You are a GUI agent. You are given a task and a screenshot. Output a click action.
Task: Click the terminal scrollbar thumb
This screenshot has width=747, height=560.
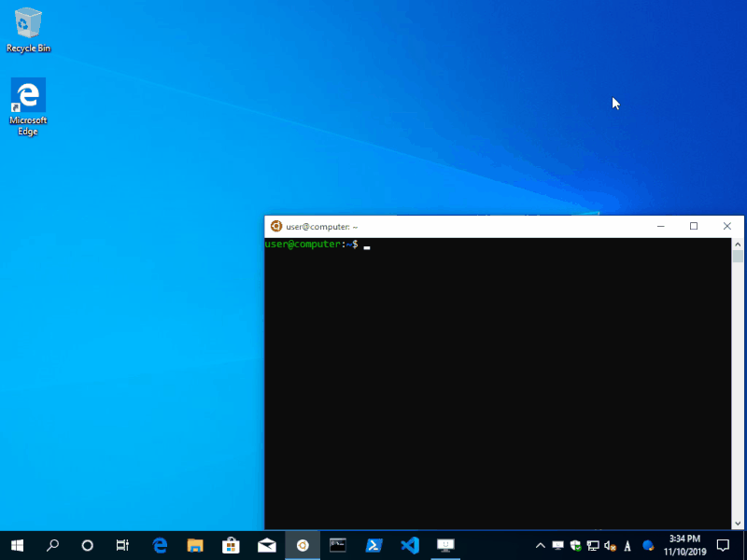click(738, 256)
